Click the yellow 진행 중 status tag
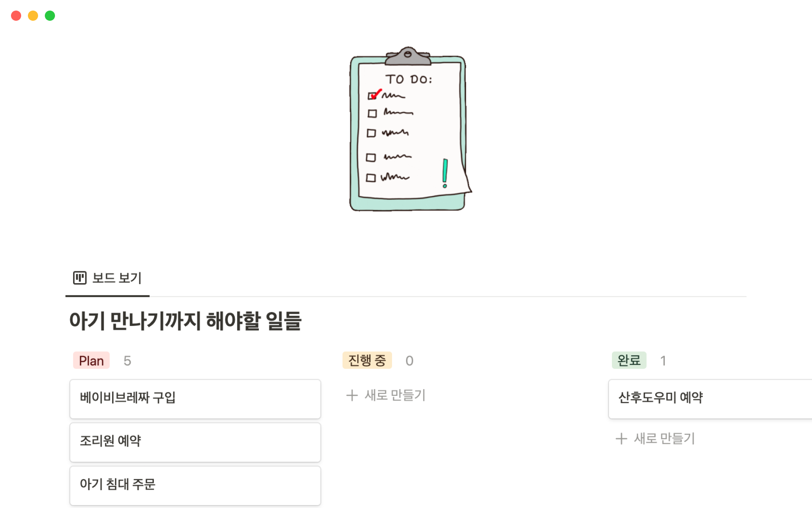The width and height of the screenshot is (812, 508). tap(367, 361)
